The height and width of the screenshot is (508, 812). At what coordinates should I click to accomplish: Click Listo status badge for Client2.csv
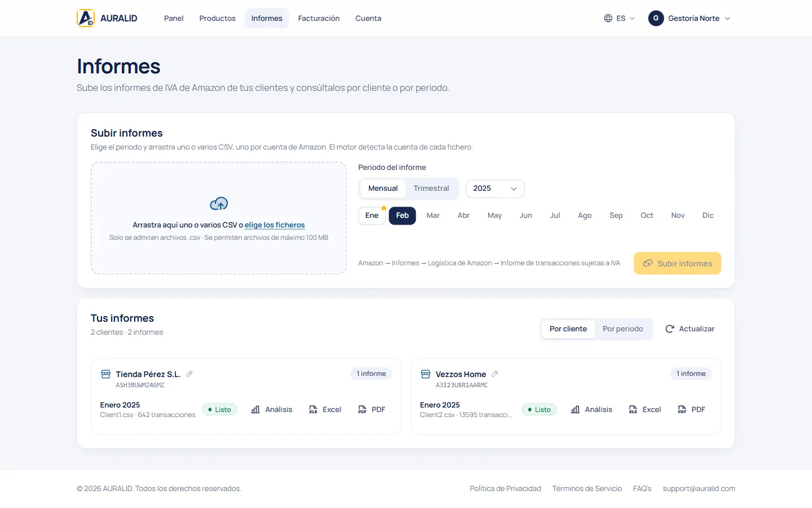(540, 410)
